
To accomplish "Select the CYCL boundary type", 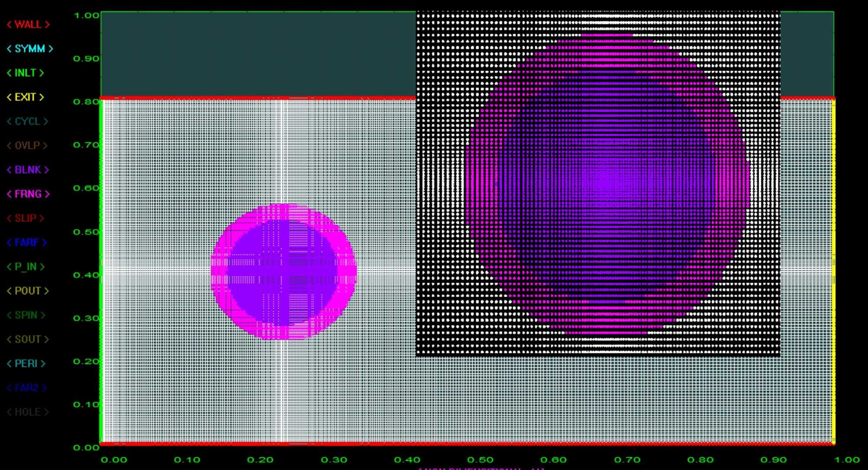I will click(27, 121).
